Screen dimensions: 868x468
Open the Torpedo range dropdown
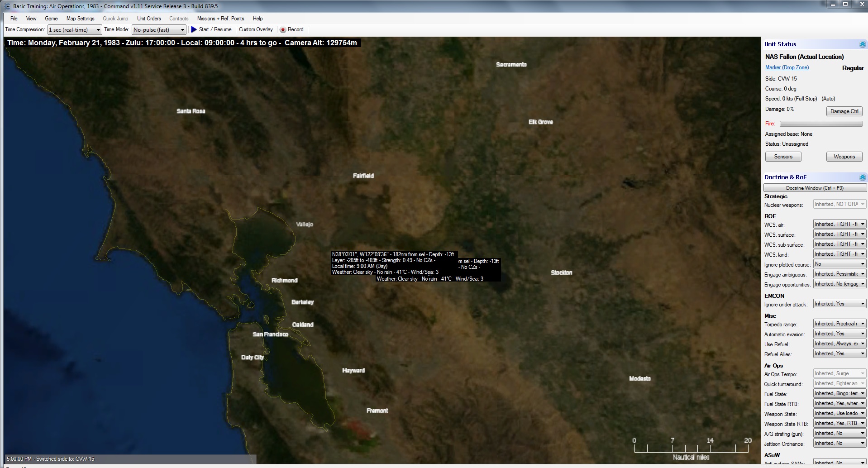[x=839, y=324]
